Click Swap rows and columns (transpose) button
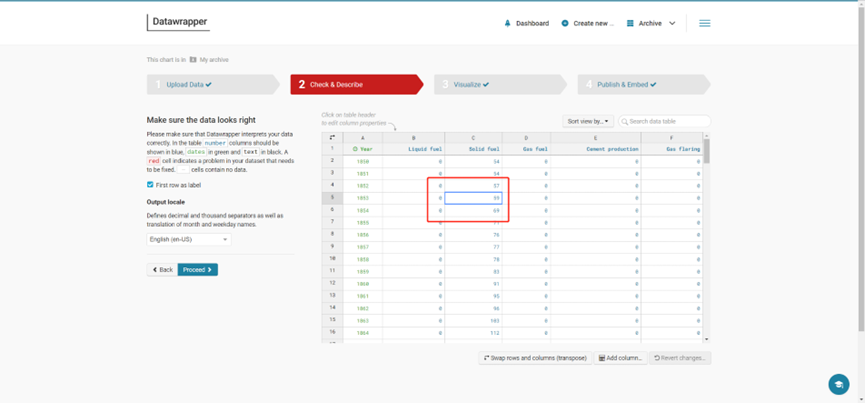Image resolution: width=865 pixels, height=403 pixels. pos(535,358)
